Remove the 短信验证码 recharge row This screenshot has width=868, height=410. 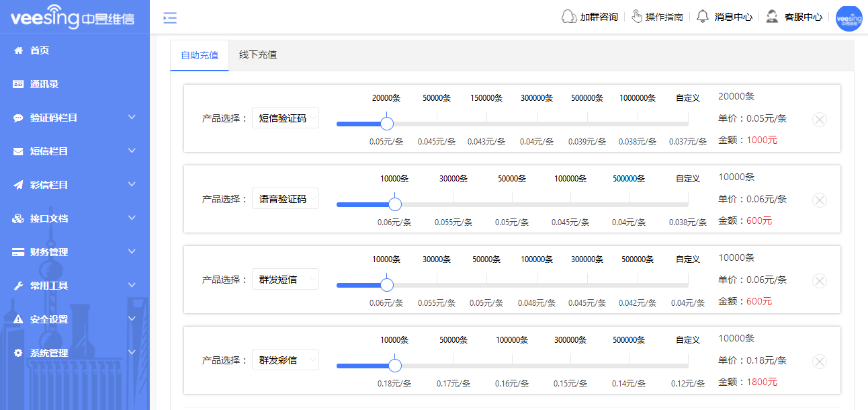tap(819, 119)
